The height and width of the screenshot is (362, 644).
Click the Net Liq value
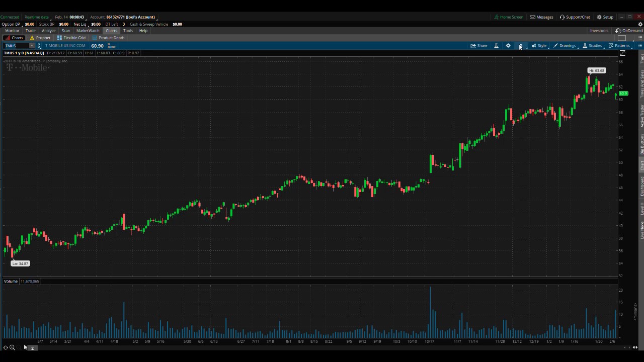[96, 24]
